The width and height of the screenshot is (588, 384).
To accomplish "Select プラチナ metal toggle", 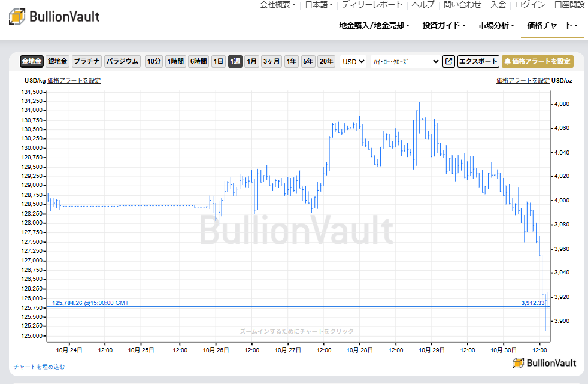I will 87,61.
